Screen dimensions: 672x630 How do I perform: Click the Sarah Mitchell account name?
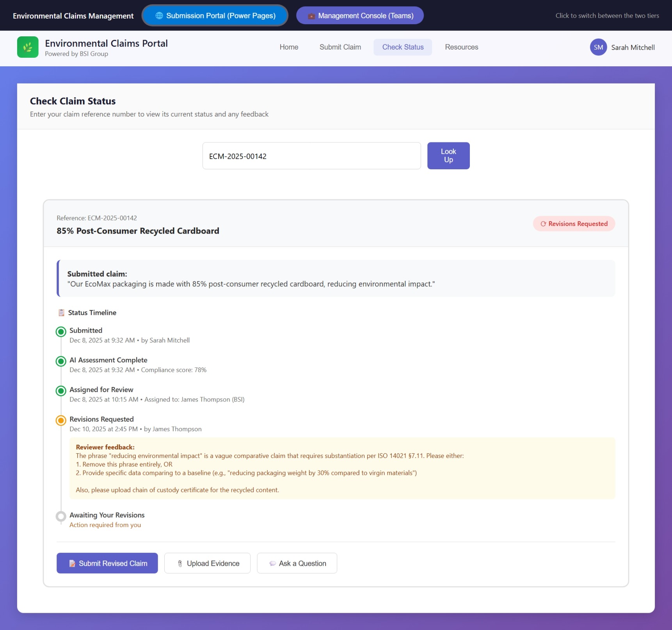pos(633,47)
